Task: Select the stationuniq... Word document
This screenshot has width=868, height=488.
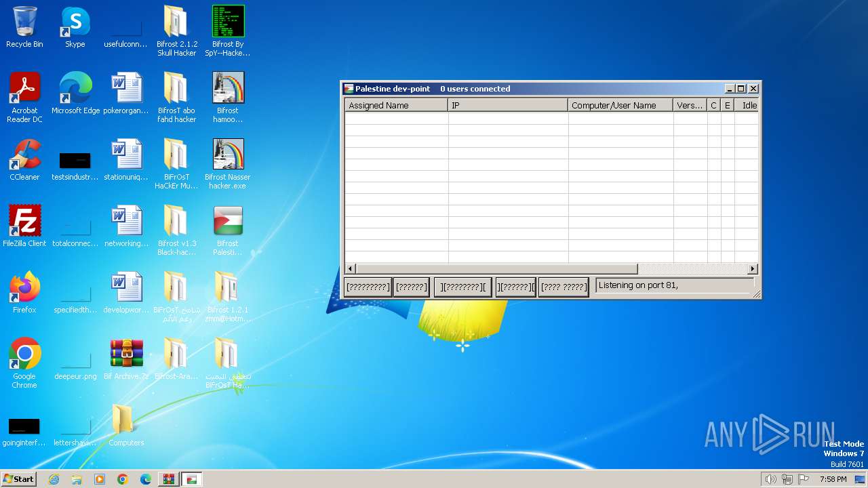Action: pos(126,160)
